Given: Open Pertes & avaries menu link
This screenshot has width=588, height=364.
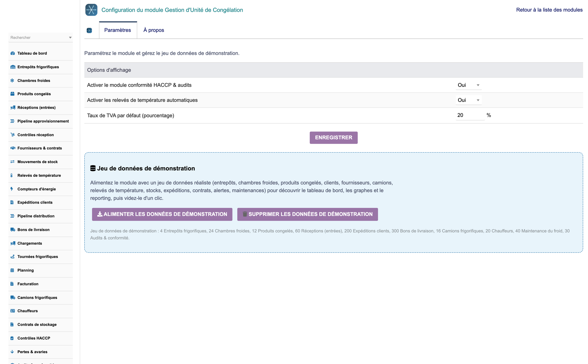Looking at the screenshot, I should pyautogui.click(x=32, y=352).
